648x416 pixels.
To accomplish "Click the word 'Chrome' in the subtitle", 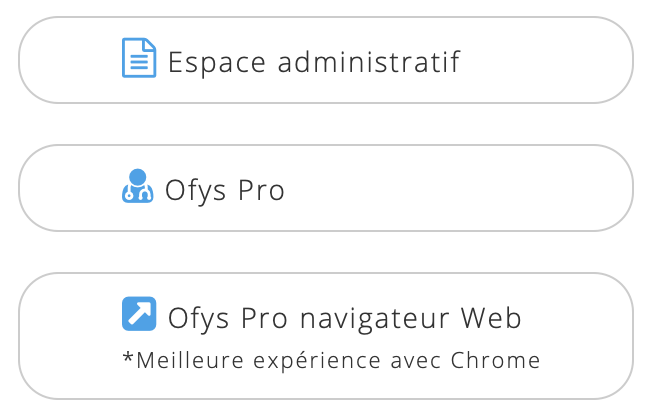I will (x=496, y=360).
